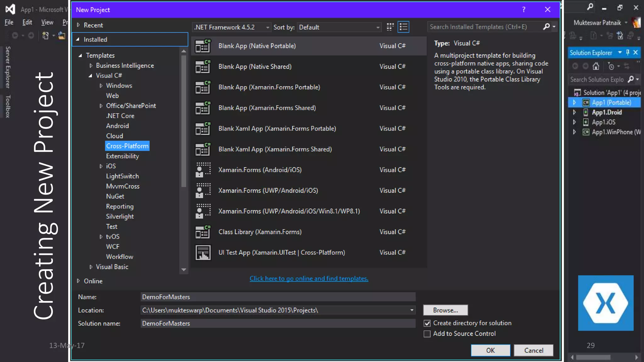This screenshot has width=644, height=362.
Task: Open the Edit menu
Action: coord(27,22)
